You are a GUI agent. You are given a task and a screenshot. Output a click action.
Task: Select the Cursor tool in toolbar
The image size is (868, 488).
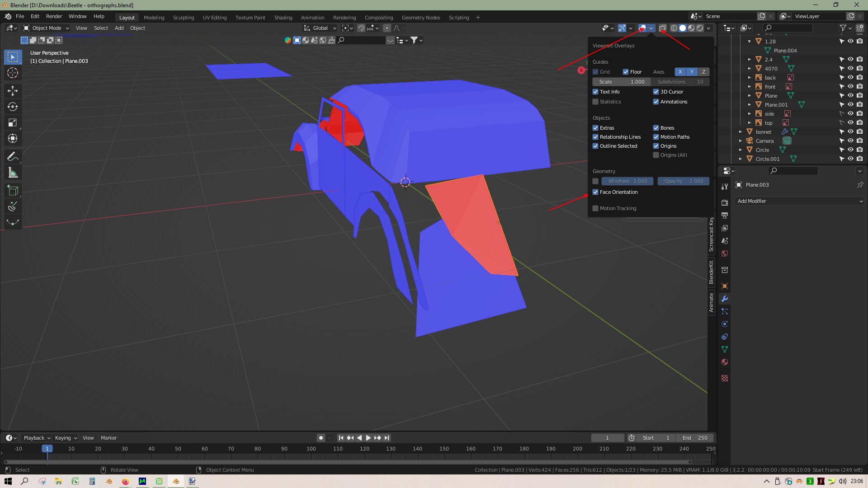point(13,73)
